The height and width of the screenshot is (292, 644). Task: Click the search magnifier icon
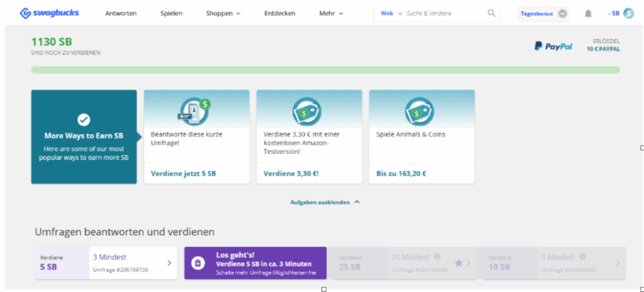[x=491, y=13]
